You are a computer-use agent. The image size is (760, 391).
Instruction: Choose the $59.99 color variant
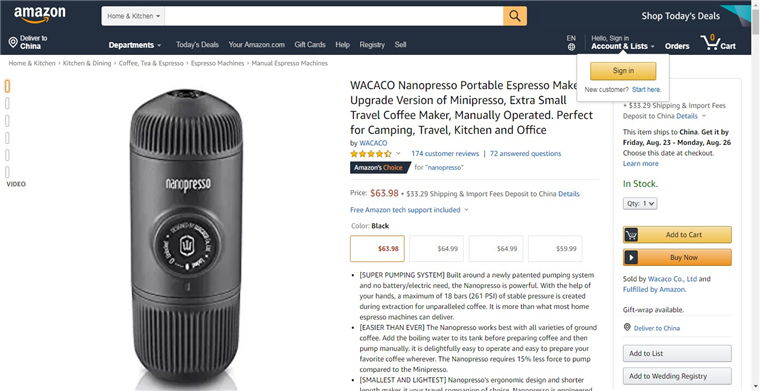[555, 249]
